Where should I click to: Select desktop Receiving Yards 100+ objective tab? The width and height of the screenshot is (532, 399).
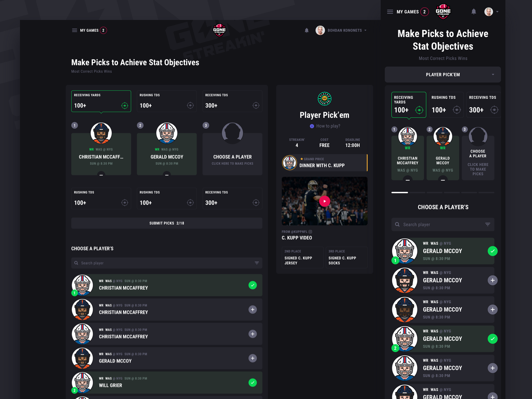coord(101,101)
